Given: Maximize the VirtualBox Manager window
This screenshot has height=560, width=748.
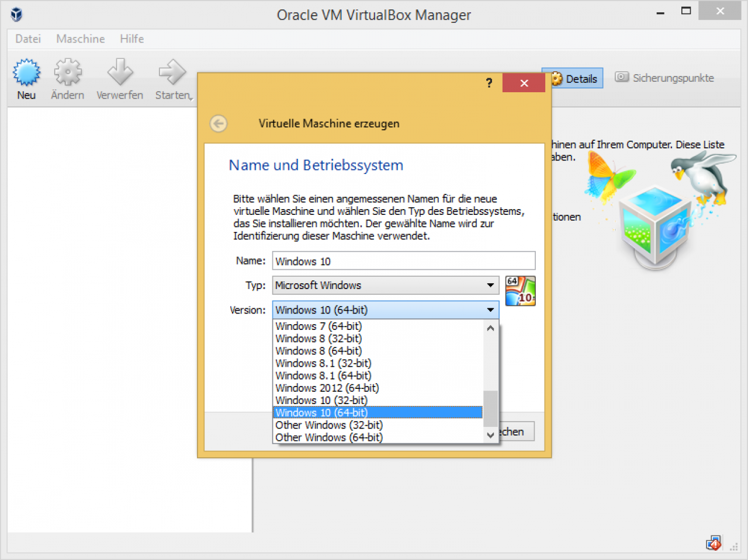Looking at the screenshot, I should click(x=686, y=11).
